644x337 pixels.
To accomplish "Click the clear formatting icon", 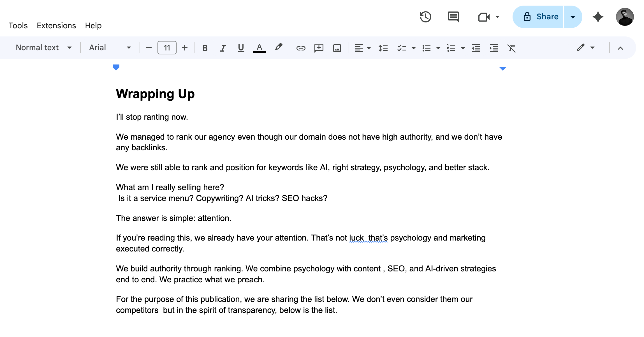I will point(511,48).
